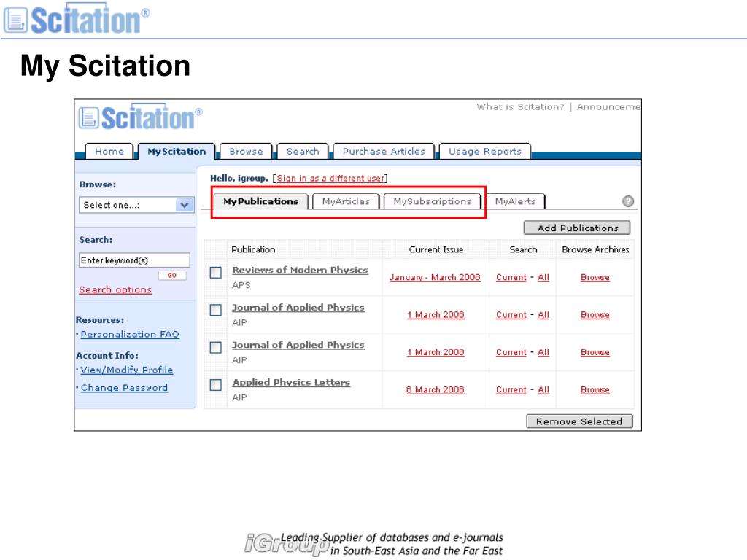Click the Change Password link
This screenshot has width=747, height=560.
point(124,388)
